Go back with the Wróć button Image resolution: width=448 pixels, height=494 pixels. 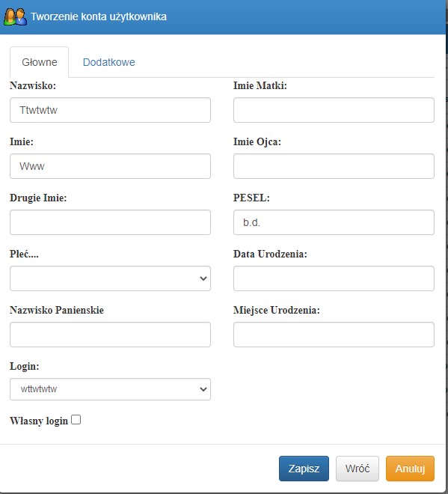358,469
